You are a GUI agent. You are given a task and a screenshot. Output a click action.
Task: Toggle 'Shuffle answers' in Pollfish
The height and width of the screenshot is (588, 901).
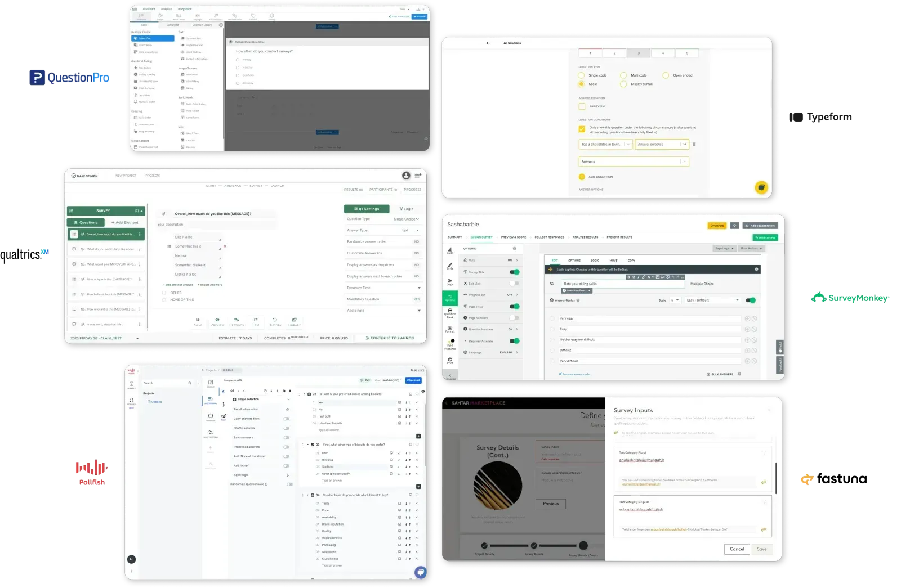(x=286, y=428)
